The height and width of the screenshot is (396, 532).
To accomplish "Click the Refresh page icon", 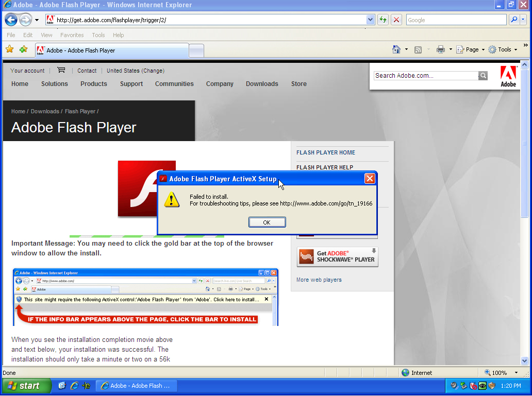I will [383, 20].
